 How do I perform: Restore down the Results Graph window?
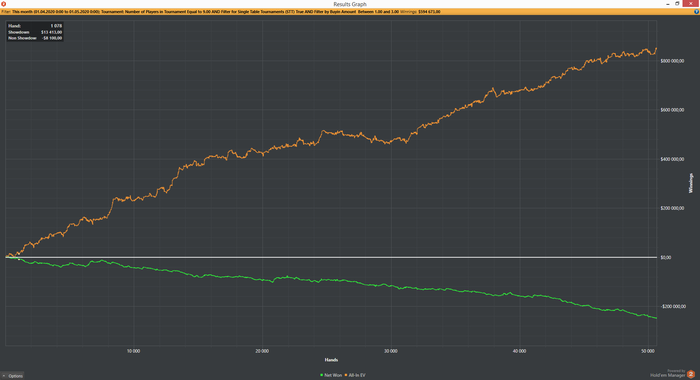677,4
